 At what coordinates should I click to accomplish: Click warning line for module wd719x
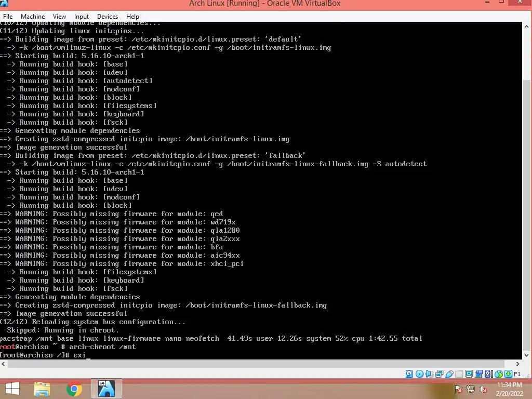[x=118, y=222]
